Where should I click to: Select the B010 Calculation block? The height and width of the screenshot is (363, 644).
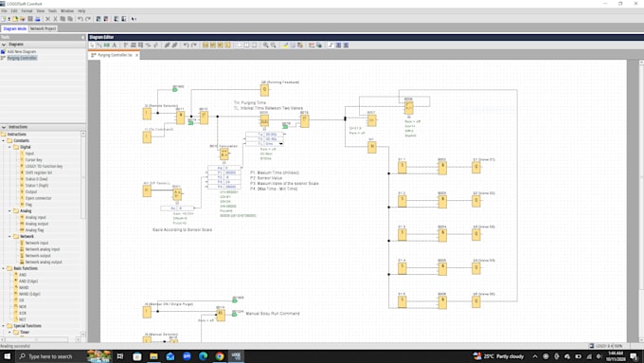pos(224,154)
